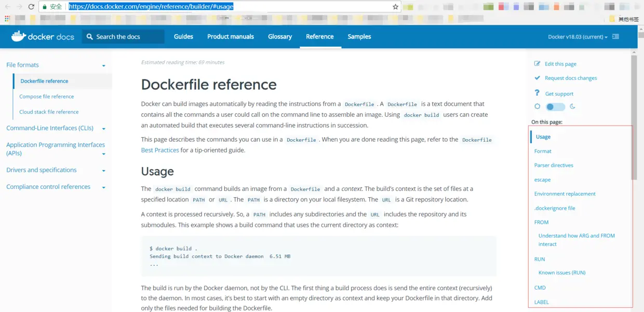Jump to Known issues (RUN) section
The width and height of the screenshot is (644, 312).
click(x=562, y=273)
